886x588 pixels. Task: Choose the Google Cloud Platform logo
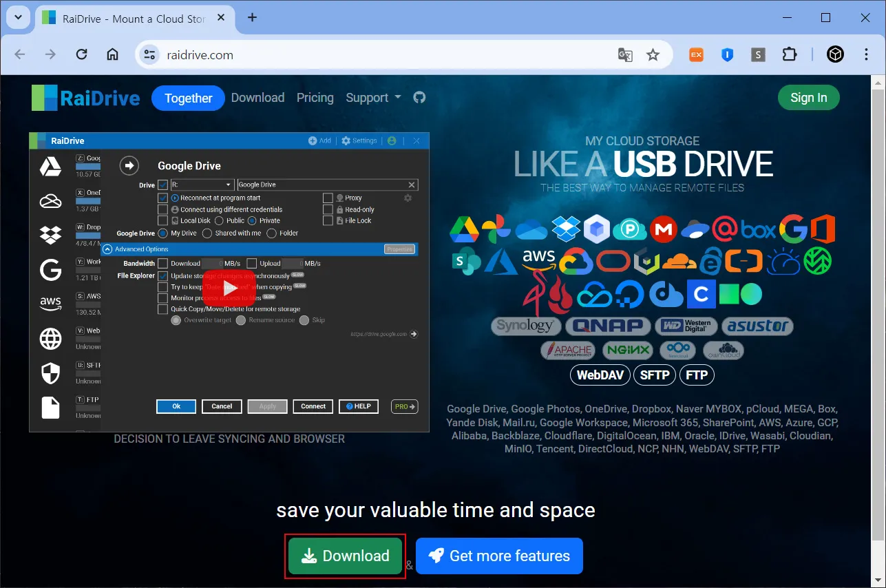pyautogui.click(x=576, y=262)
